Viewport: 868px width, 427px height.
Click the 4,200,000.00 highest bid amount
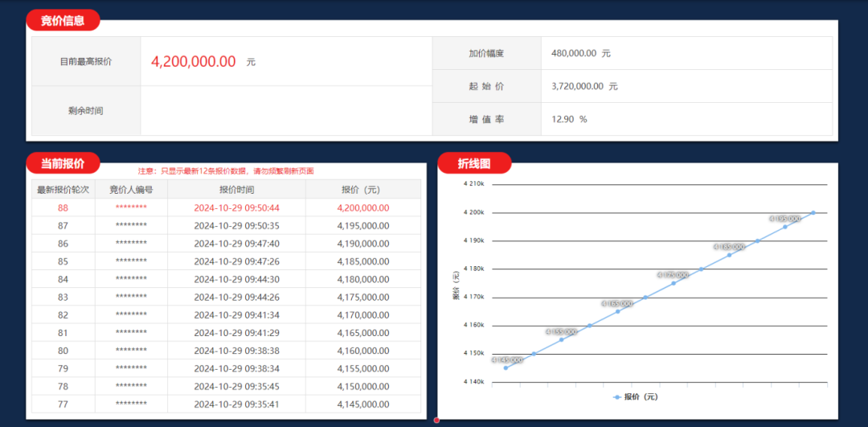click(x=193, y=61)
